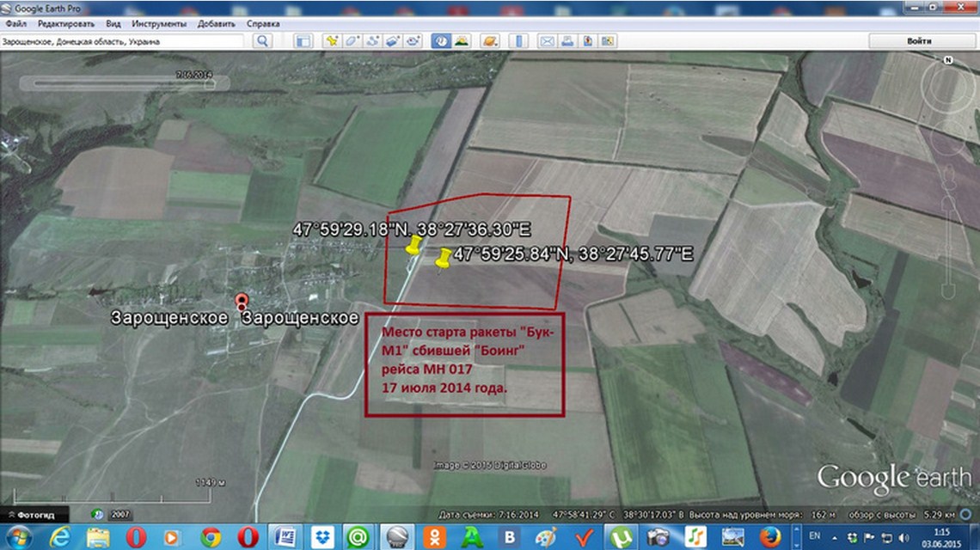The width and height of the screenshot is (980, 550).
Task: Click the Add Image Overlay icon
Action: [393, 41]
